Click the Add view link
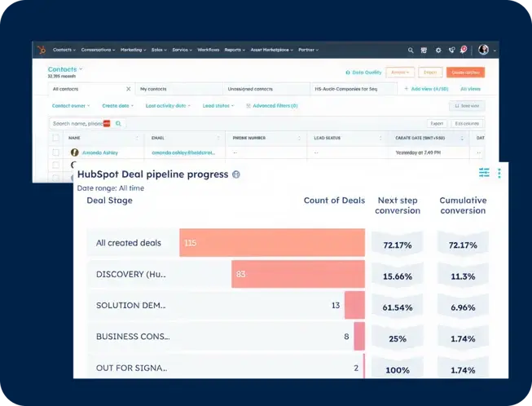 click(426, 89)
